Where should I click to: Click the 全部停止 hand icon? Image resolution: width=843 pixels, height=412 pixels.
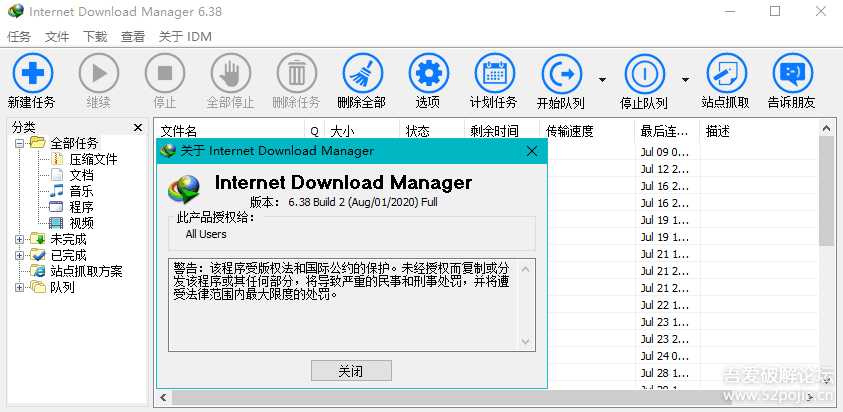(231, 73)
